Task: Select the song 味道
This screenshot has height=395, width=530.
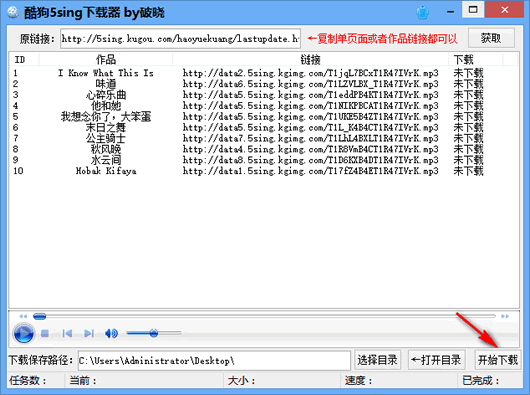Action: [x=106, y=84]
